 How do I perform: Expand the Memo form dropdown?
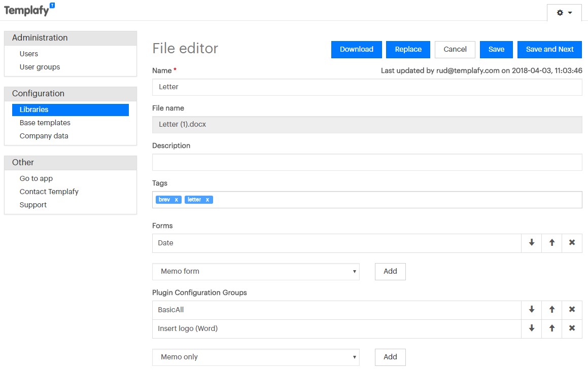tap(256, 272)
